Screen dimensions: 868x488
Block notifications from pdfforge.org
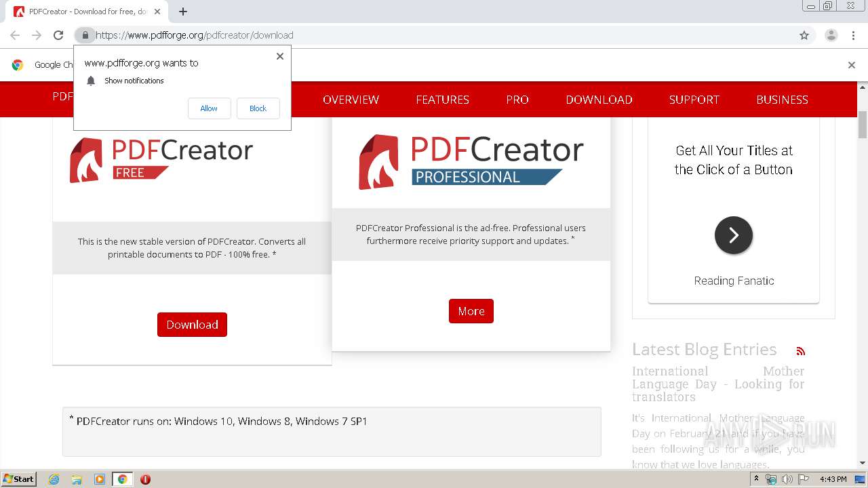click(x=258, y=108)
